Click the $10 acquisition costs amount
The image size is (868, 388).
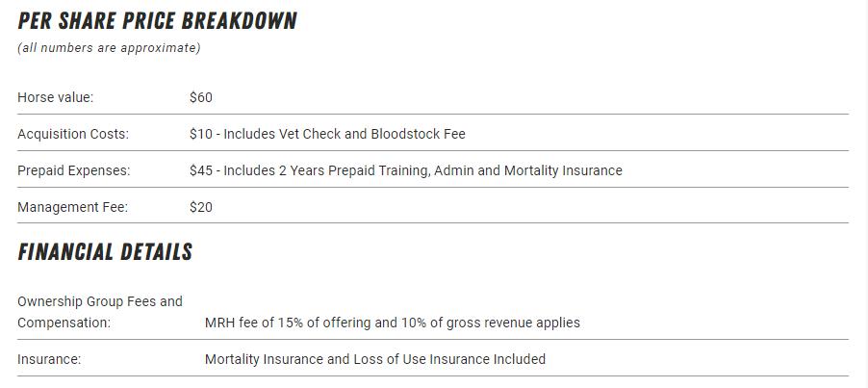click(x=200, y=134)
